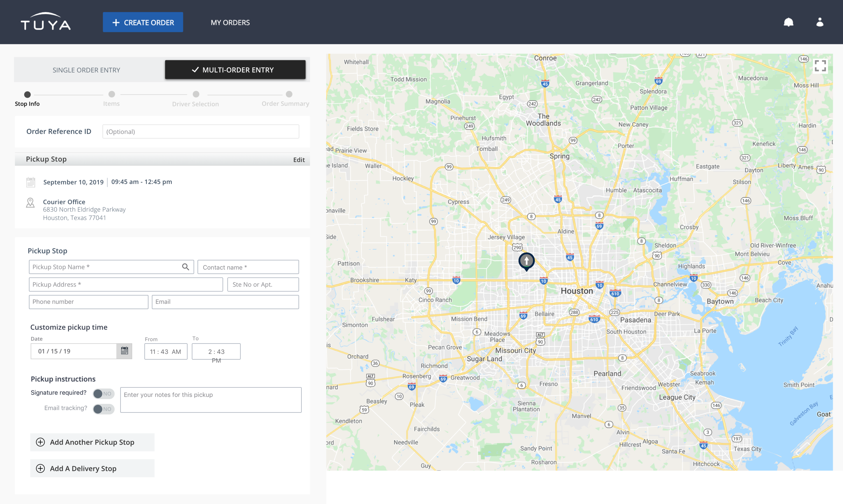Screen dimensions: 843x504
Task: Click Add Another Pickup Stop button
Action: coord(92,442)
